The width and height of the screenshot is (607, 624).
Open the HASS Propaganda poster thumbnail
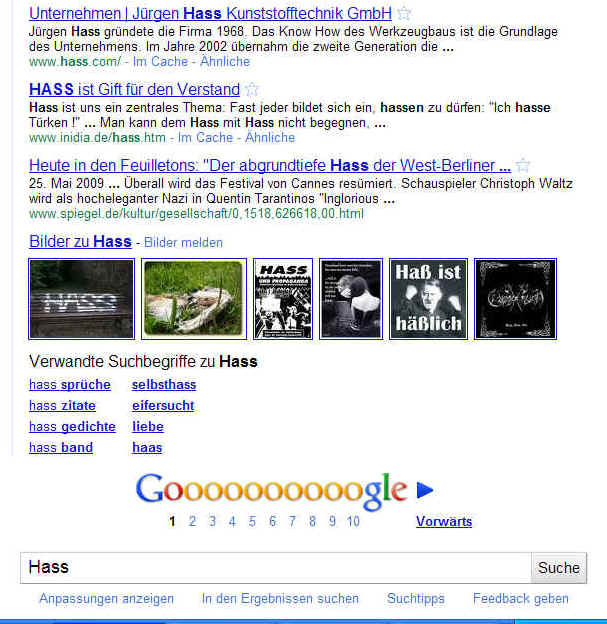(283, 299)
